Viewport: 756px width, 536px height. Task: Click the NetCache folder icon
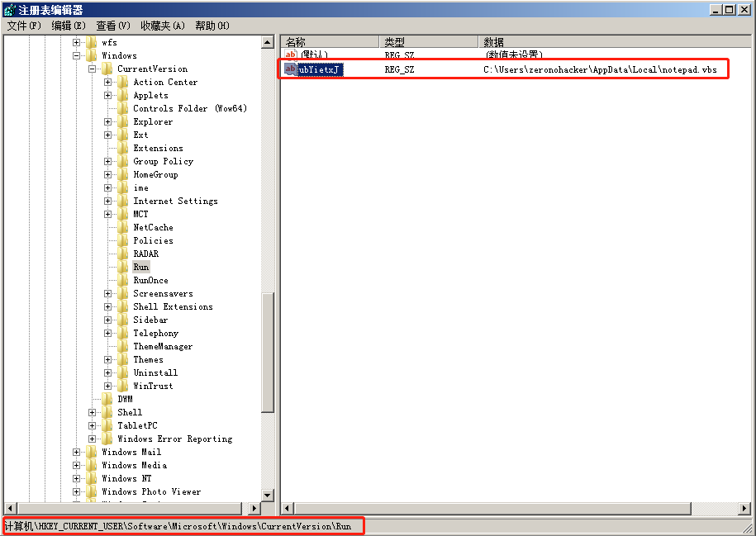coord(123,227)
